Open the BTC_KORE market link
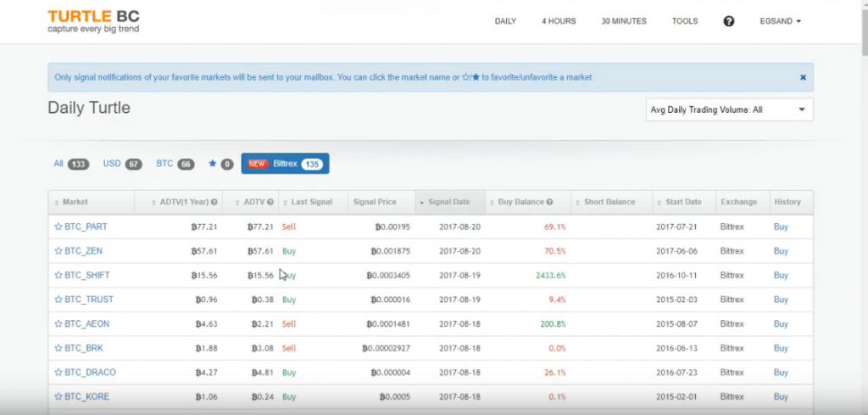The image size is (868, 415). tap(87, 396)
